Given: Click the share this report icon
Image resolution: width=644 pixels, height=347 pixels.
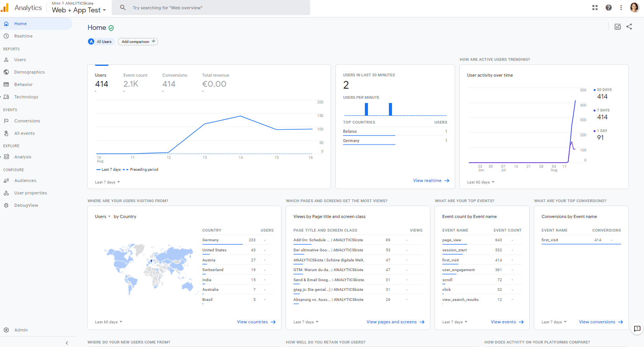Looking at the screenshot, I should click(x=629, y=27).
